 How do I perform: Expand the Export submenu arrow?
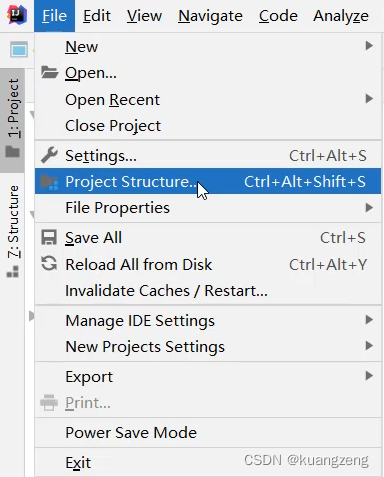369,376
